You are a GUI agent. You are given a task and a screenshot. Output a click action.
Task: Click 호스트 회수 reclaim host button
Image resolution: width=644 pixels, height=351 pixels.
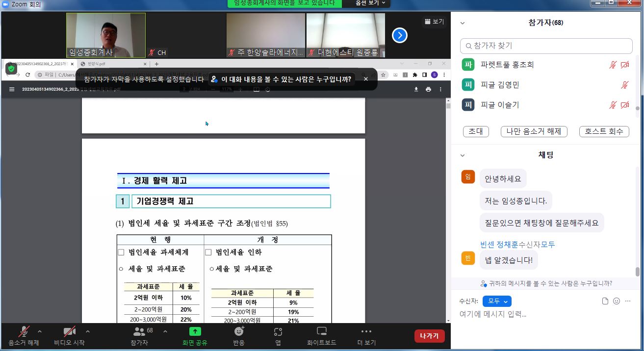tap(604, 131)
